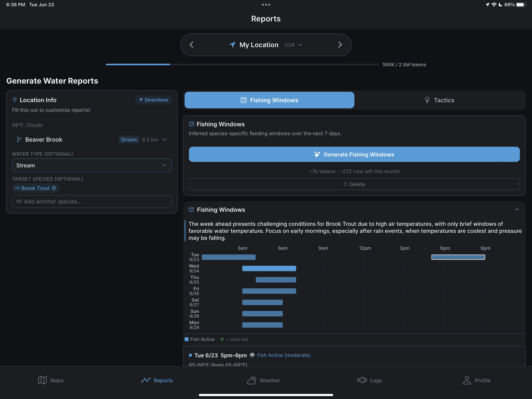
Task: Tap the calendar icon beside the results Fishing Windows heading
Action: 191,210
